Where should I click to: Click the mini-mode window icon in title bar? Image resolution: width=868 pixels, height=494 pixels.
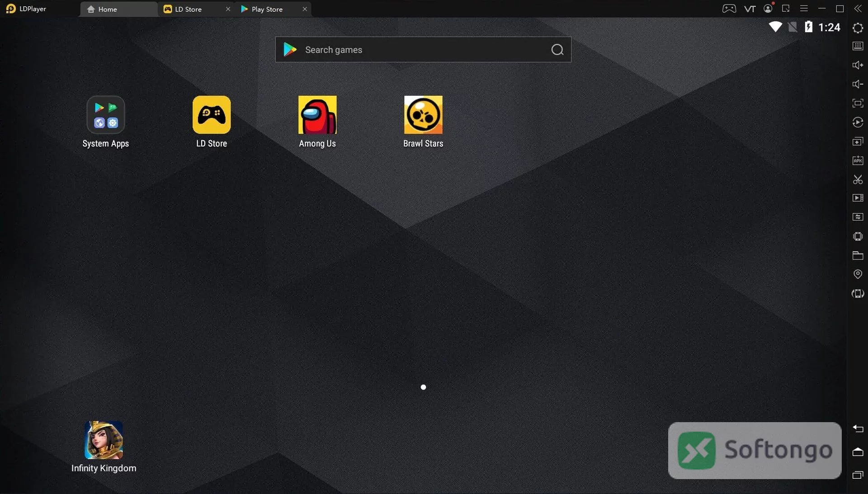click(x=786, y=9)
